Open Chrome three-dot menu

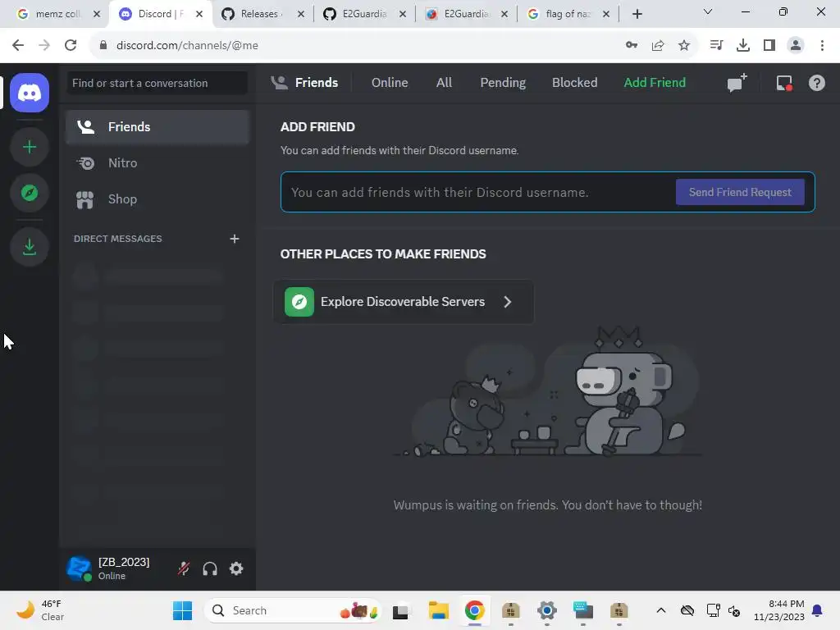click(x=822, y=46)
